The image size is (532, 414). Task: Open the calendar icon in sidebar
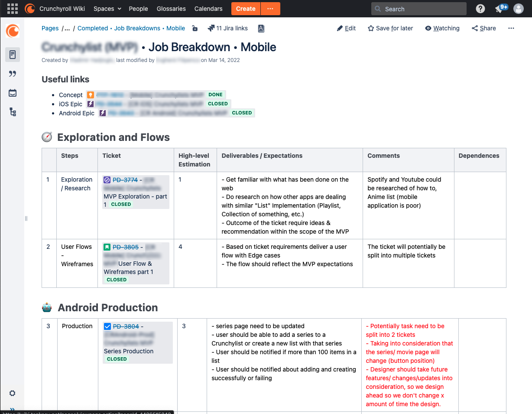coord(13,93)
